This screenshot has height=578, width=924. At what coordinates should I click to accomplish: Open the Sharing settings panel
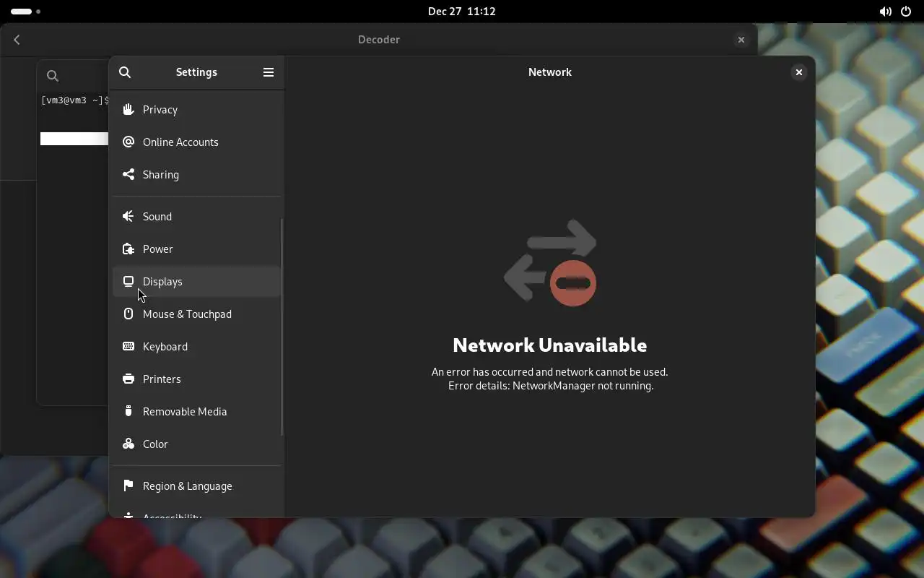(196, 174)
